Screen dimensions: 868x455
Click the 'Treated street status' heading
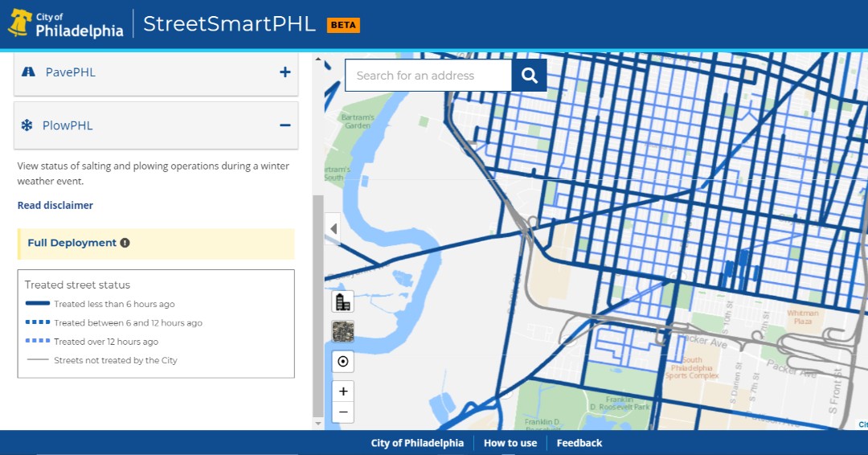click(x=77, y=285)
